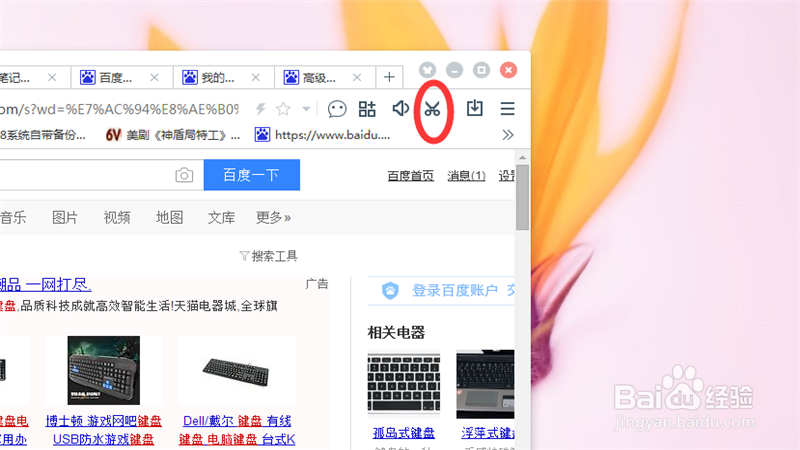Image resolution: width=800 pixels, height=450 pixels.
Task: Open the 消息(1) messages link
Action: point(466,176)
